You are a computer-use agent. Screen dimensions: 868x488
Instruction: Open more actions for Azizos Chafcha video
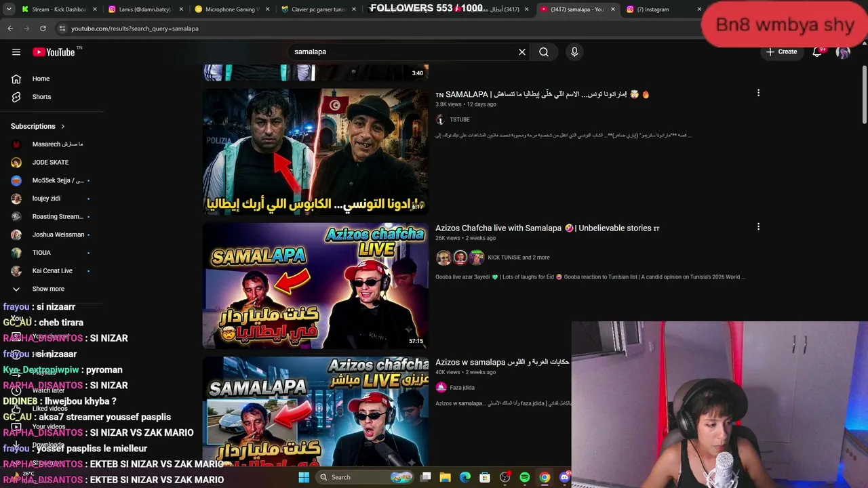coord(758,227)
